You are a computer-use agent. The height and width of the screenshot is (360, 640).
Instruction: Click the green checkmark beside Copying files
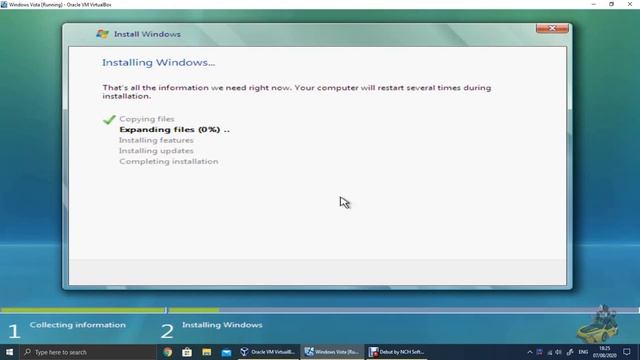tap(109, 119)
